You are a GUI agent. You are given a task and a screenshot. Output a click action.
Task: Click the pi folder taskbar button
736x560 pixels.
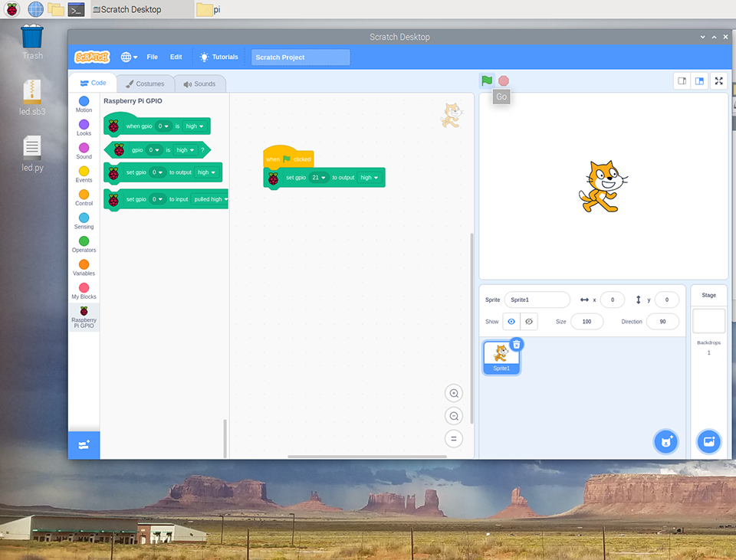pyautogui.click(x=209, y=9)
